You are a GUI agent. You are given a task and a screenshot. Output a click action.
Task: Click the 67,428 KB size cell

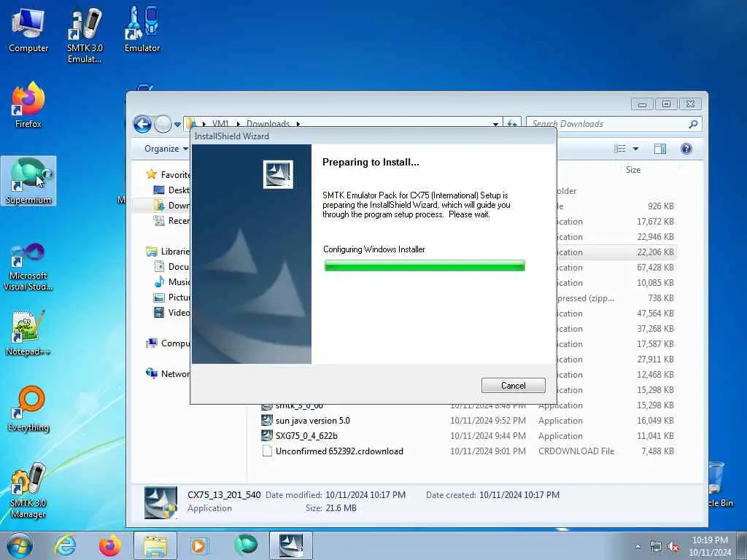tap(655, 267)
